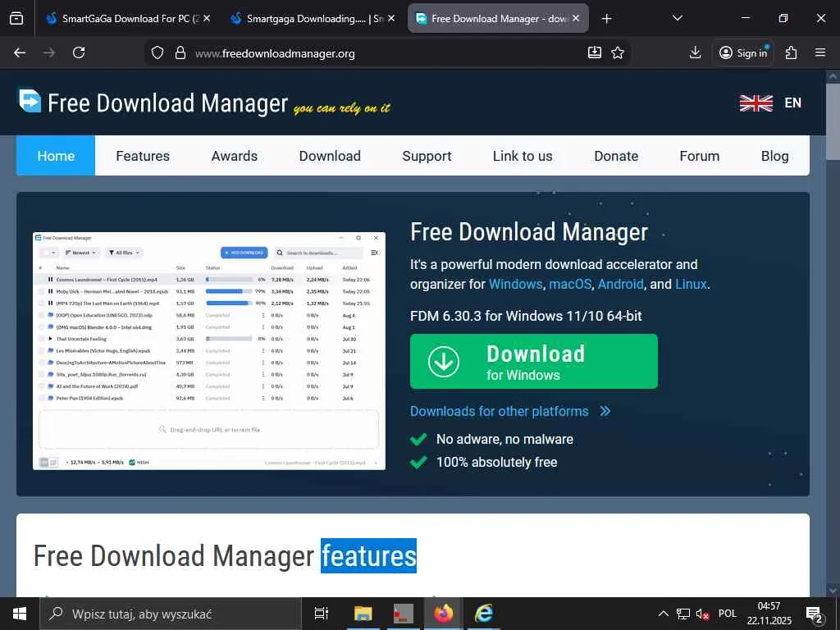840x630 pixels.
Task: Follow the macOS platform link
Action: pyautogui.click(x=570, y=284)
